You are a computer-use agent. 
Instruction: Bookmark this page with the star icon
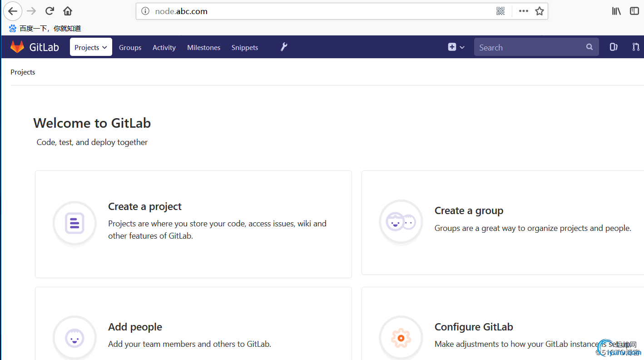tap(539, 11)
